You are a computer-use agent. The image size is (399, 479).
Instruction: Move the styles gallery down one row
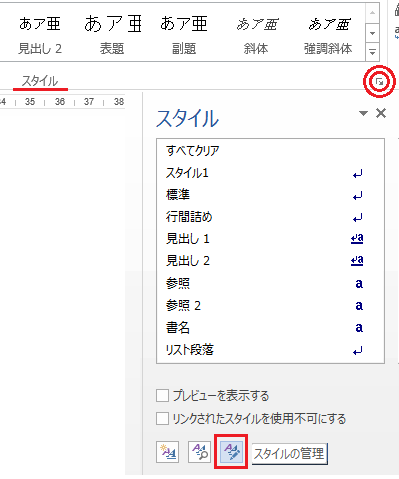373,33
